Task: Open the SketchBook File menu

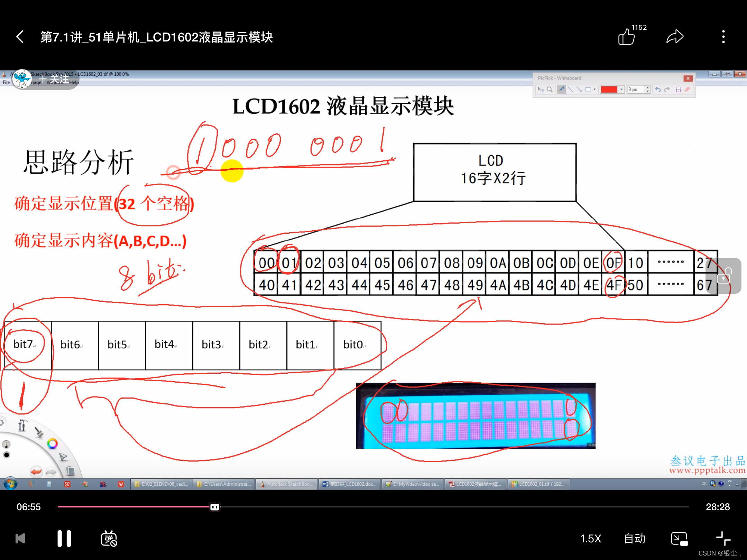Action: pyautogui.click(x=6, y=82)
